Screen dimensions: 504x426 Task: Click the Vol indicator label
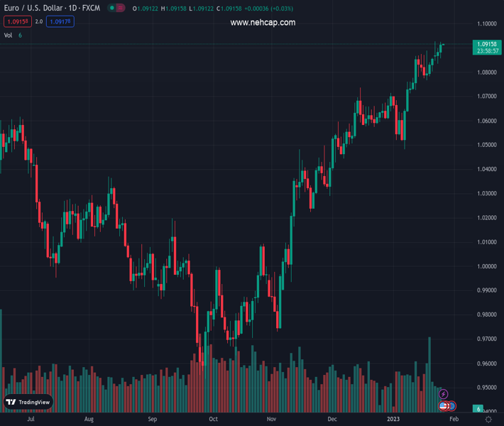[8, 35]
